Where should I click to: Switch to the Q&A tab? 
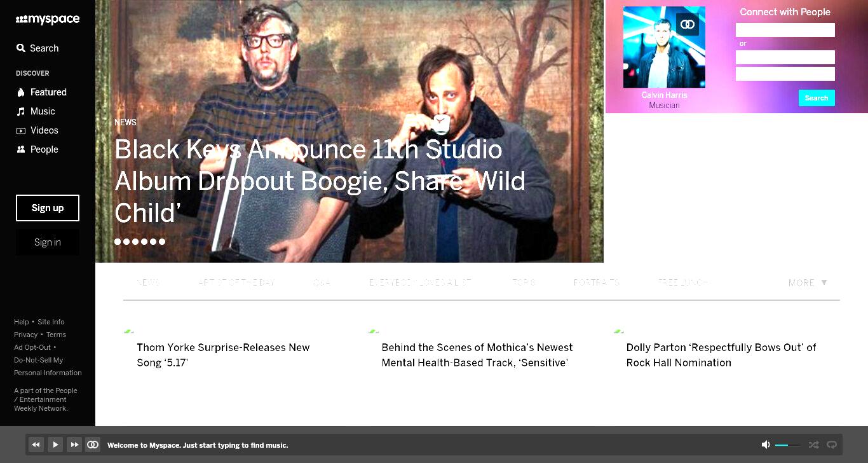click(322, 282)
